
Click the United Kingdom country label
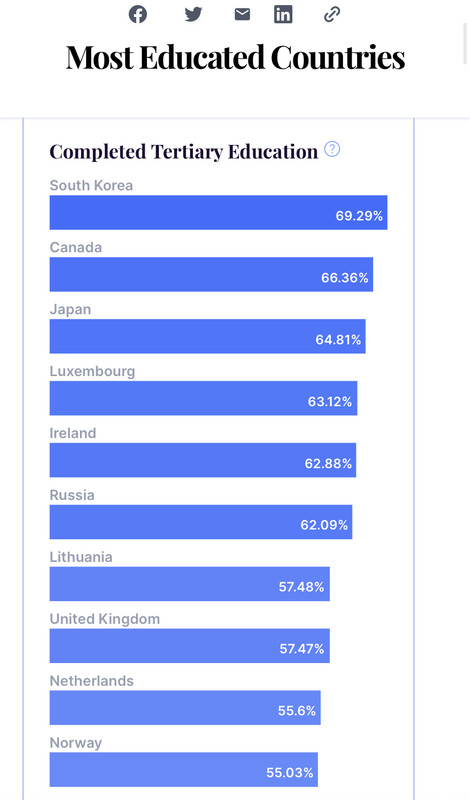[x=105, y=619]
